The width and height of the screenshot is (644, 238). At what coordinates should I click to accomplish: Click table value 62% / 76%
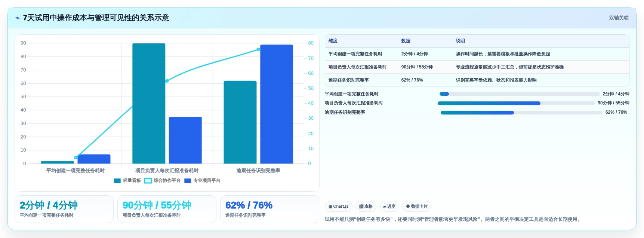[x=412, y=80]
